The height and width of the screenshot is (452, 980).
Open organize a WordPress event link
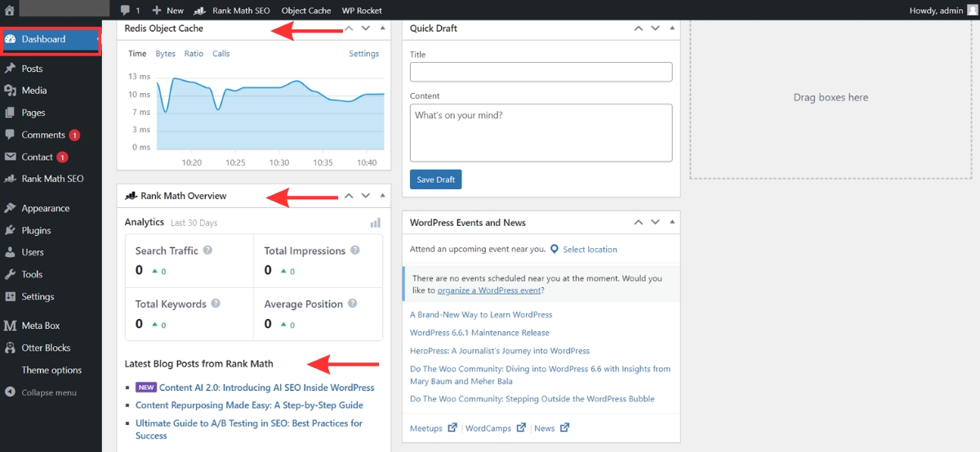coord(489,290)
